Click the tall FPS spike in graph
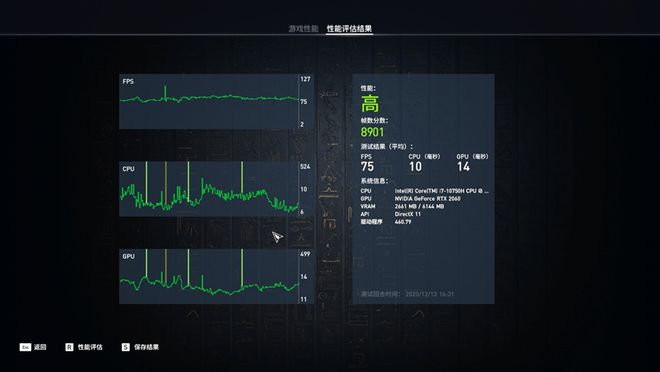Viewport: 660px width, 372px height. 165,93
